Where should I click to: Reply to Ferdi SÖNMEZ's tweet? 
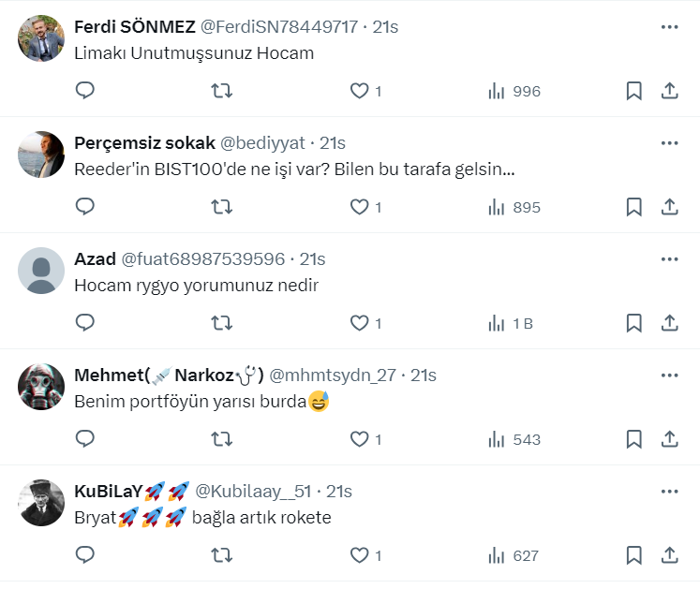[85, 91]
